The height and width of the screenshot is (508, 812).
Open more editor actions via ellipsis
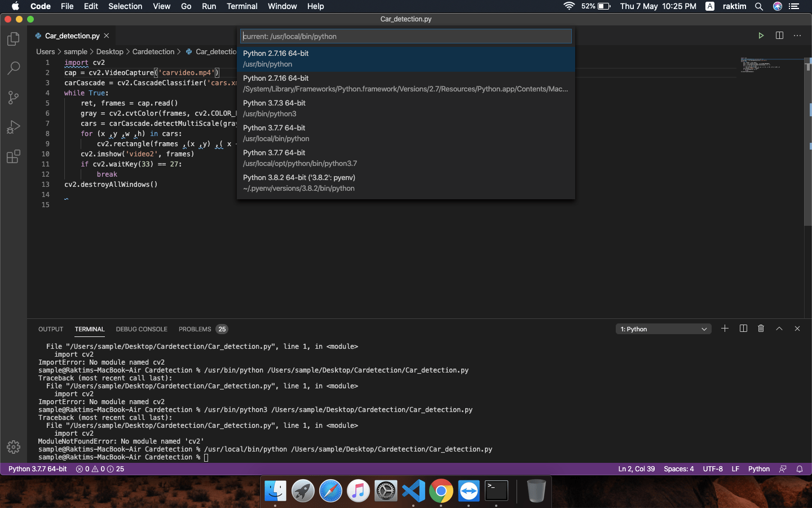(x=797, y=35)
